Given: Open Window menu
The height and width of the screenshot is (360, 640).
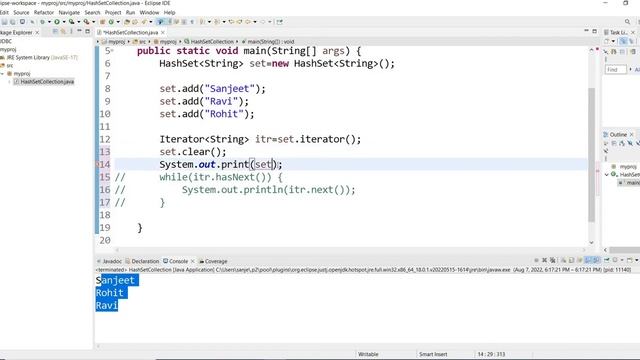Looking at the screenshot, I should click(149, 13).
